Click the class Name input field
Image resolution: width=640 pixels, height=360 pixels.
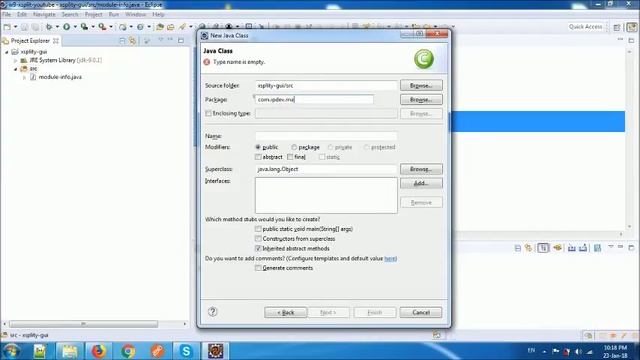click(x=326, y=136)
